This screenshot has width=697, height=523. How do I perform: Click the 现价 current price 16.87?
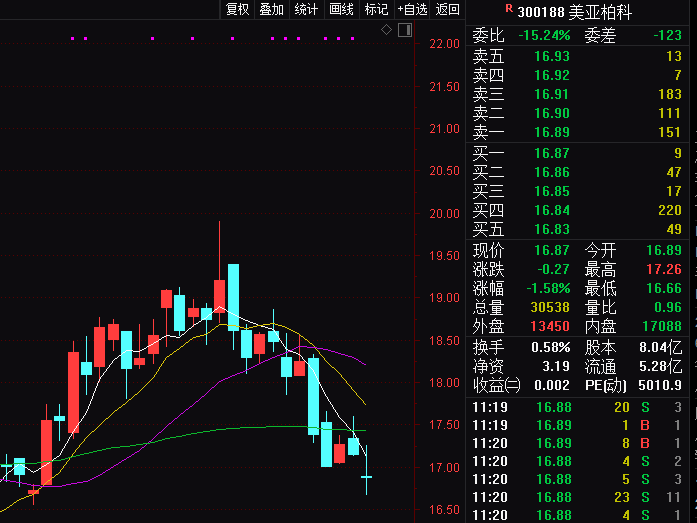coord(552,250)
